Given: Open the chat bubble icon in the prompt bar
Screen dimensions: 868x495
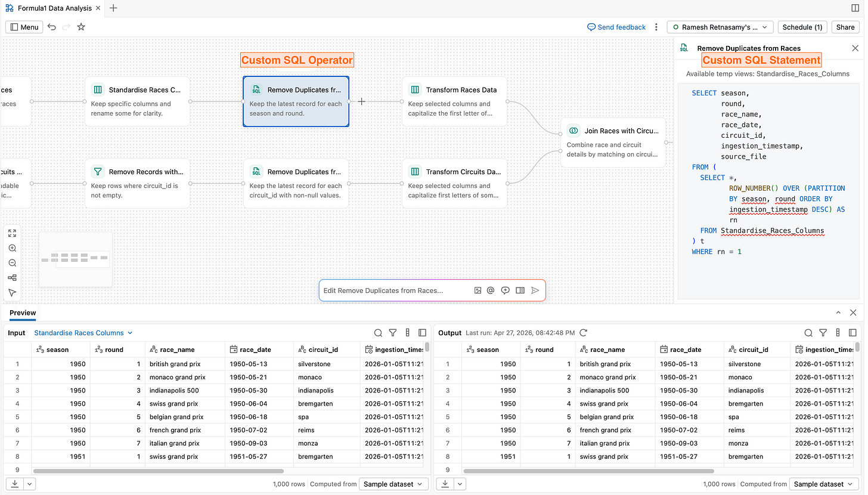Looking at the screenshot, I should (505, 290).
